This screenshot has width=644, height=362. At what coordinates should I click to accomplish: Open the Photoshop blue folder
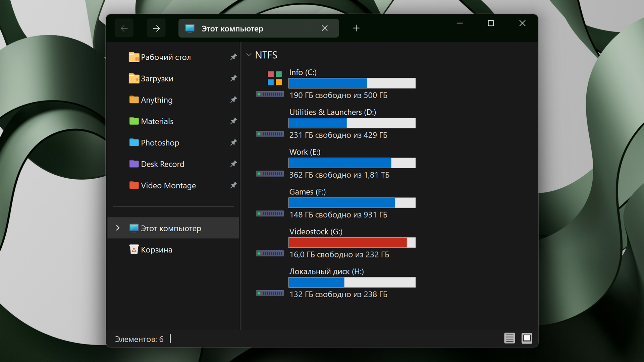click(160, 143)
